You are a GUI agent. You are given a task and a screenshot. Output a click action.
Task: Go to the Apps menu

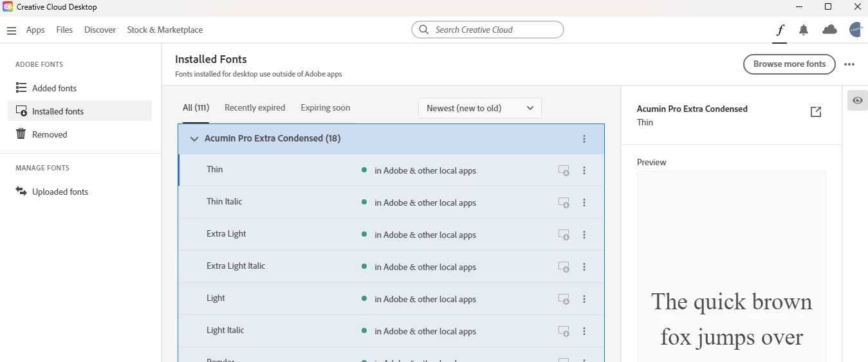click(x=35, y=30)
